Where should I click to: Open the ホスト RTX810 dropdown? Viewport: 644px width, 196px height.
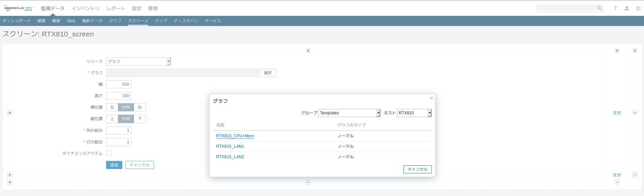tap(414, 113)
